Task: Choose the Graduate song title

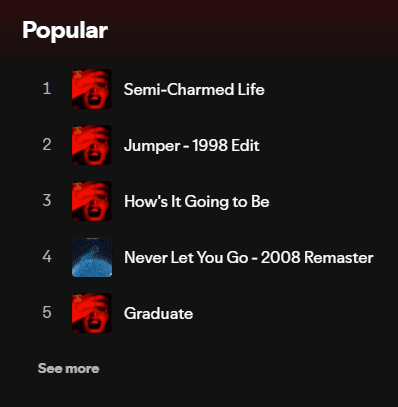Action: click(158, 313)
